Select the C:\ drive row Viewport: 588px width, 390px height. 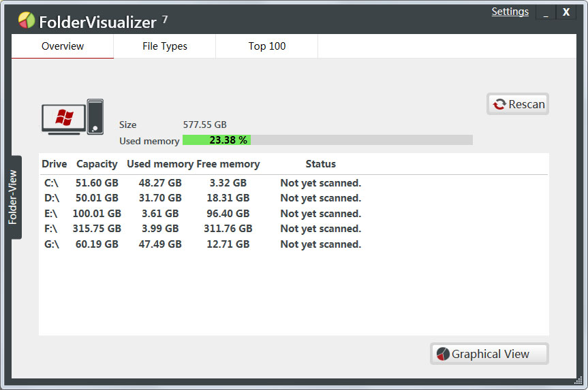pyautogui.click(x=294, y=183)
